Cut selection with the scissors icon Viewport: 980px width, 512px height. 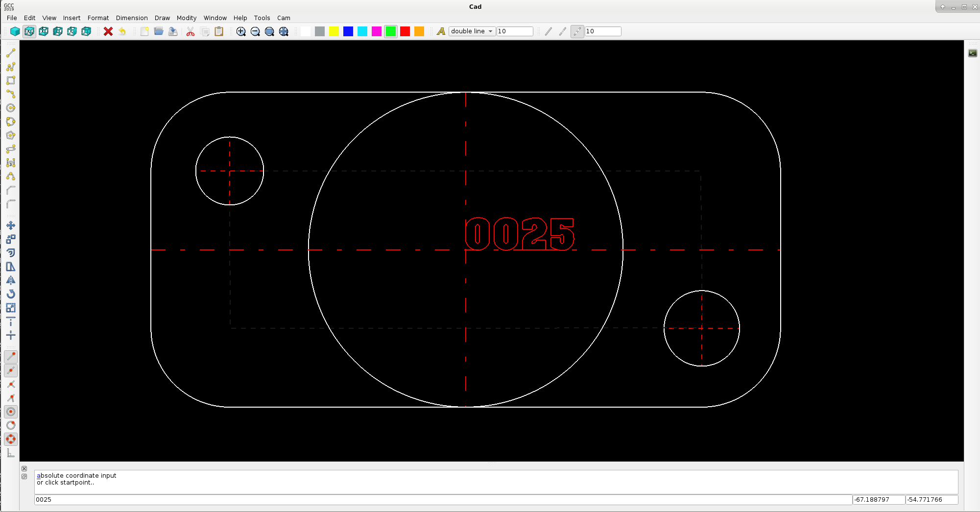tap(191, 31)
